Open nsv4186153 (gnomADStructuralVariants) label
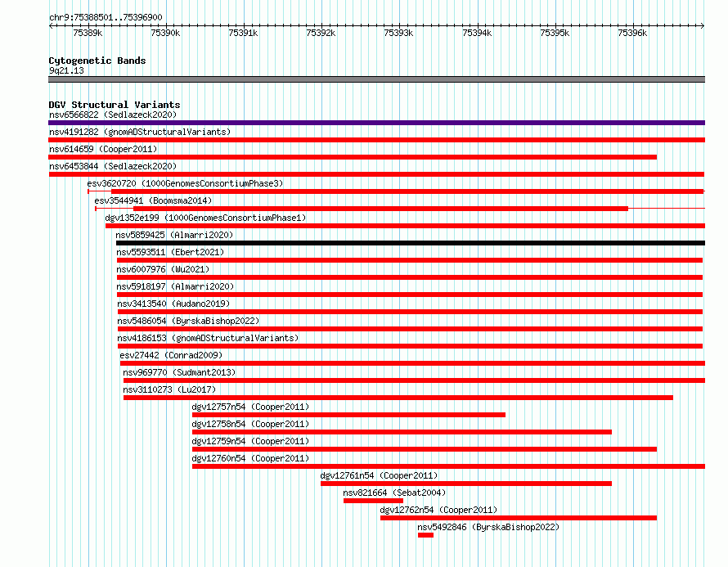Image resolution: width=728 pixels, height=567 pixels. 208,338
